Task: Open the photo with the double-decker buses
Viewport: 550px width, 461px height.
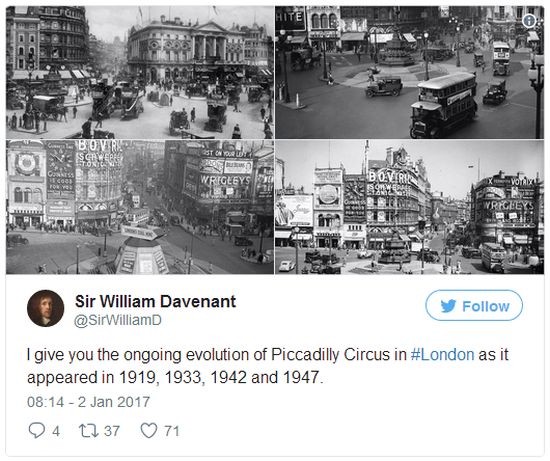Action: coord(409,72)
